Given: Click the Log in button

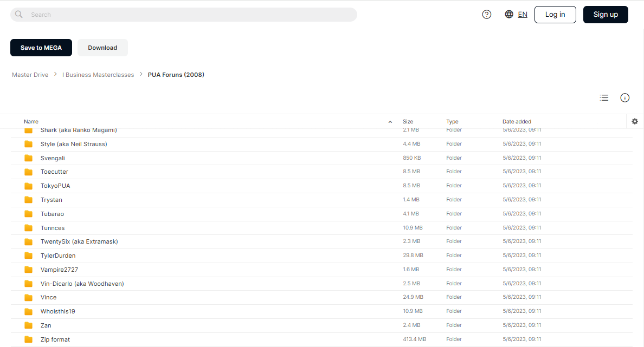Looking at the screenshot, I should click(x=555, y=15).
